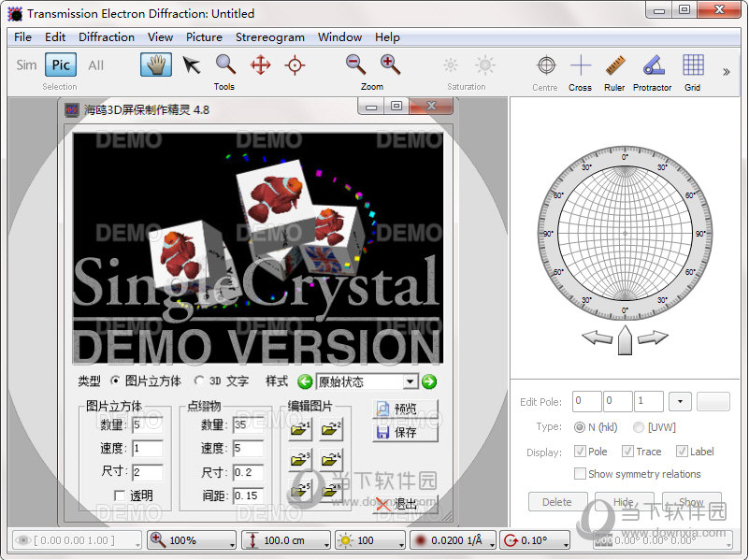Toggle Label display checkbox
The width and height of the screenshot is (749, 560).
click(682, 452)
